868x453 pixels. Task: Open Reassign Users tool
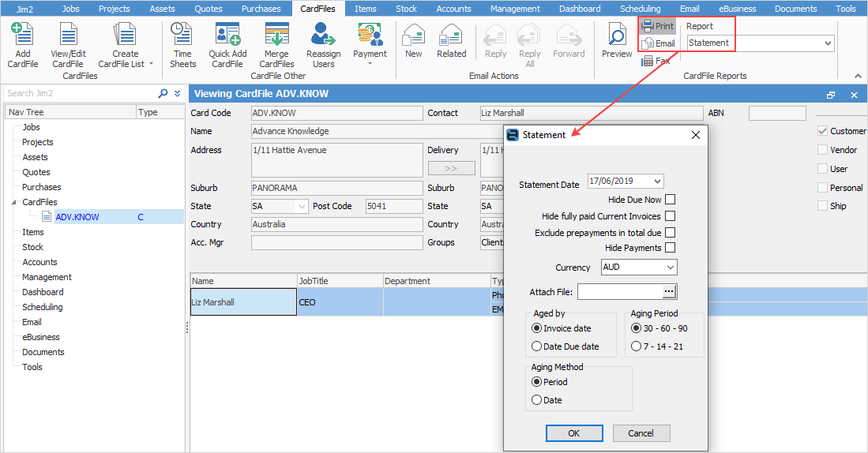[x=323, y=36]
